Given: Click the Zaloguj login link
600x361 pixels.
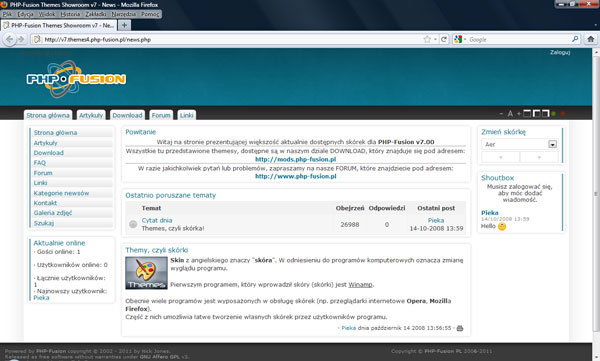Looking at the screenshot, I should tap(560, 52).
